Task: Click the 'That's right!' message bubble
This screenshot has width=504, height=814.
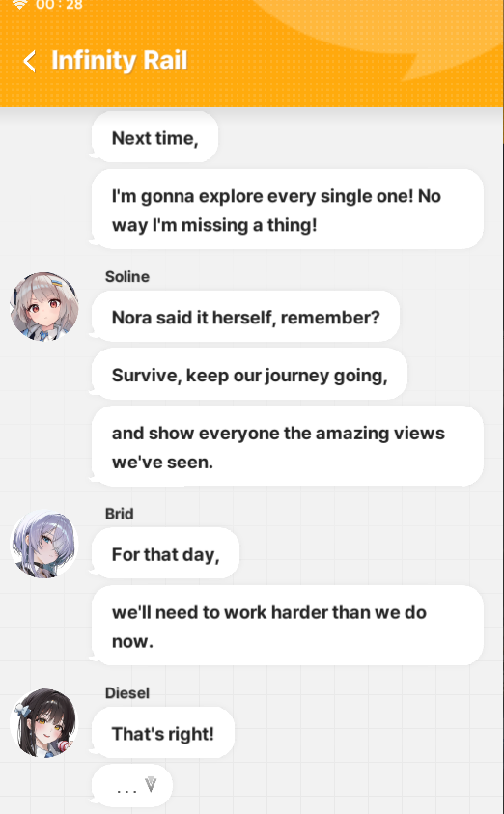Action: [163, 733]
